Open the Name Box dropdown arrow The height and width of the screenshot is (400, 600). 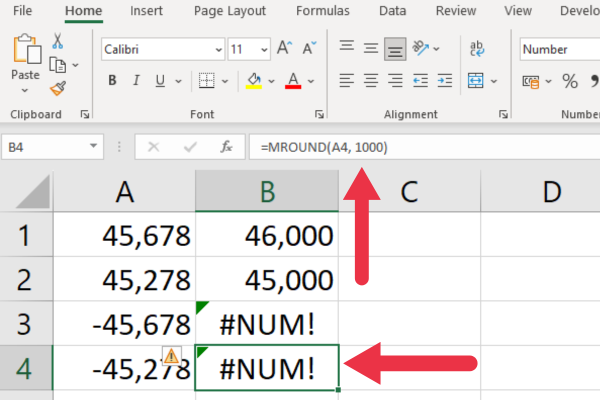(x=93, y=146)
